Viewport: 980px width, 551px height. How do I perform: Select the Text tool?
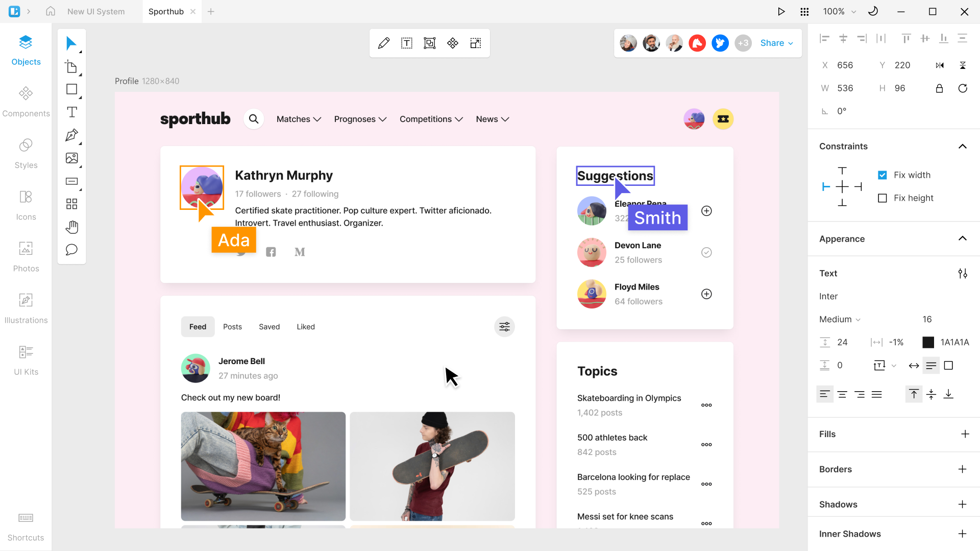point(71,112)
